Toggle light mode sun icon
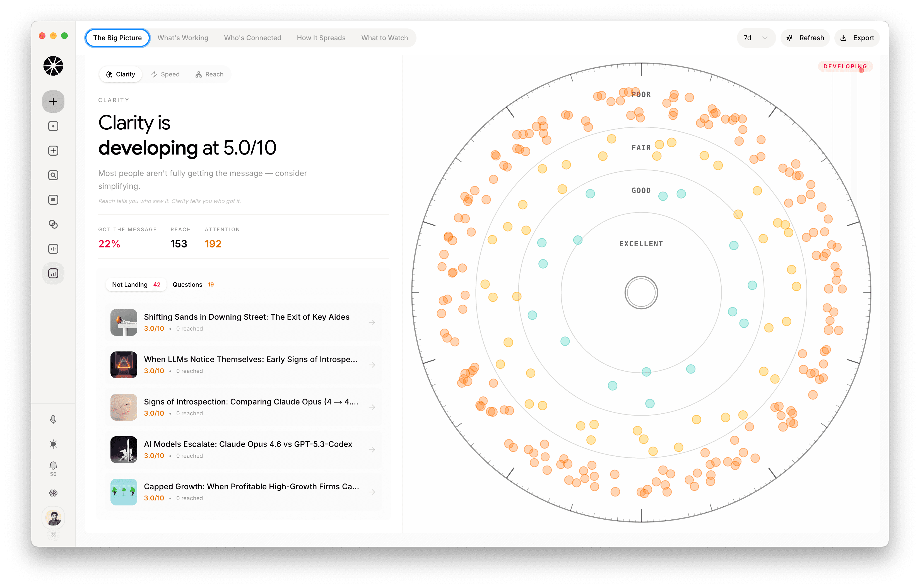The width and height of the screenshot is (920, 588). [x=53, y=444]
